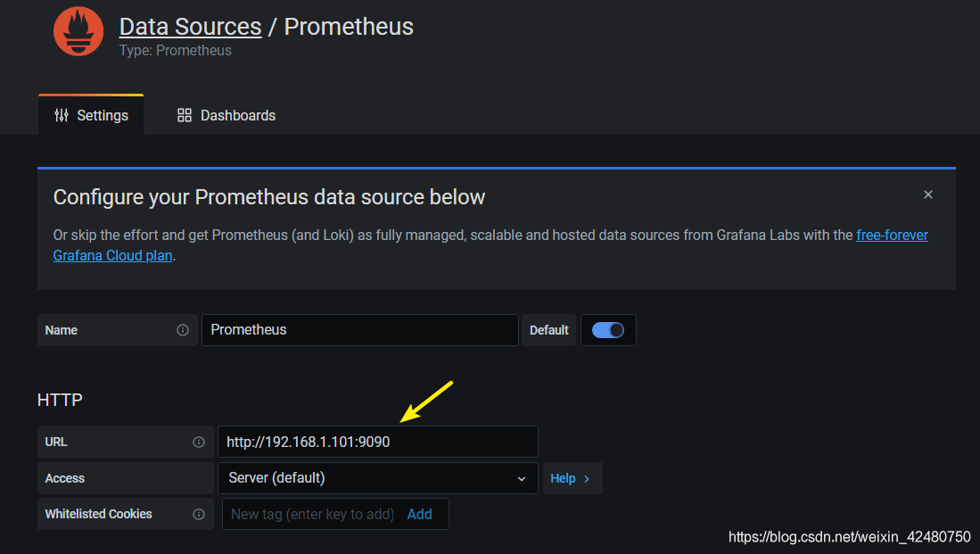The width and height of the screenshot is (980, 554).
Task: Expand the Help section for Access
Action: click(x=572, y=478)
